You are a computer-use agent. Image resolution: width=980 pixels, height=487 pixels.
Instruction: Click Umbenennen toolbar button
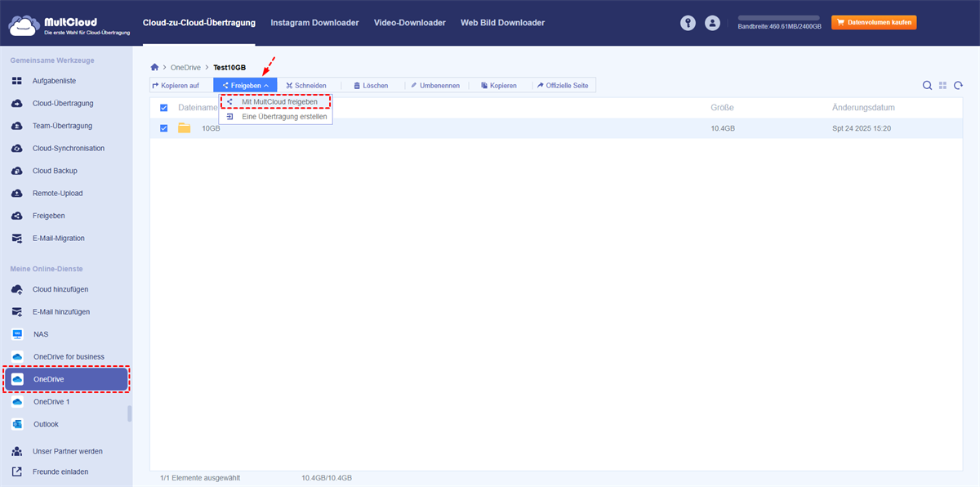435,85
